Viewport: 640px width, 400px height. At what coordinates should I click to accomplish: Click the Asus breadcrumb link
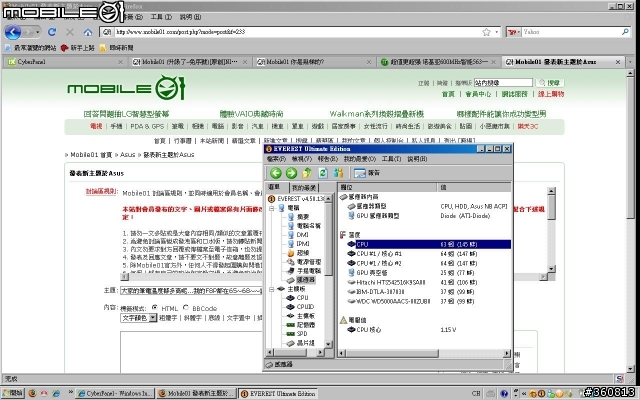pyautogui.click(x=127, y=155)
